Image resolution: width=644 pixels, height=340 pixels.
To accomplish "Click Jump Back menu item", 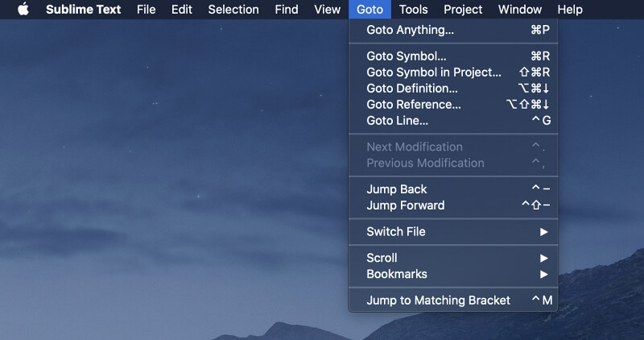I will coord(453,189).
